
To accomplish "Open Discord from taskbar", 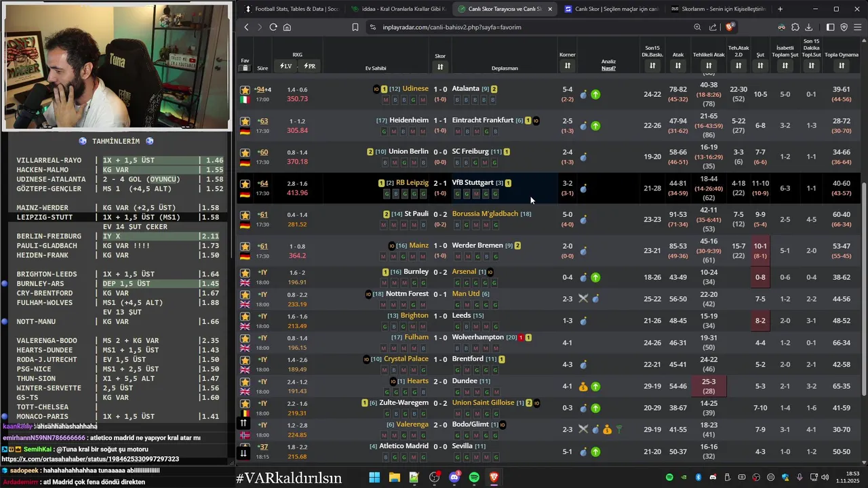I will click(454, 478).
